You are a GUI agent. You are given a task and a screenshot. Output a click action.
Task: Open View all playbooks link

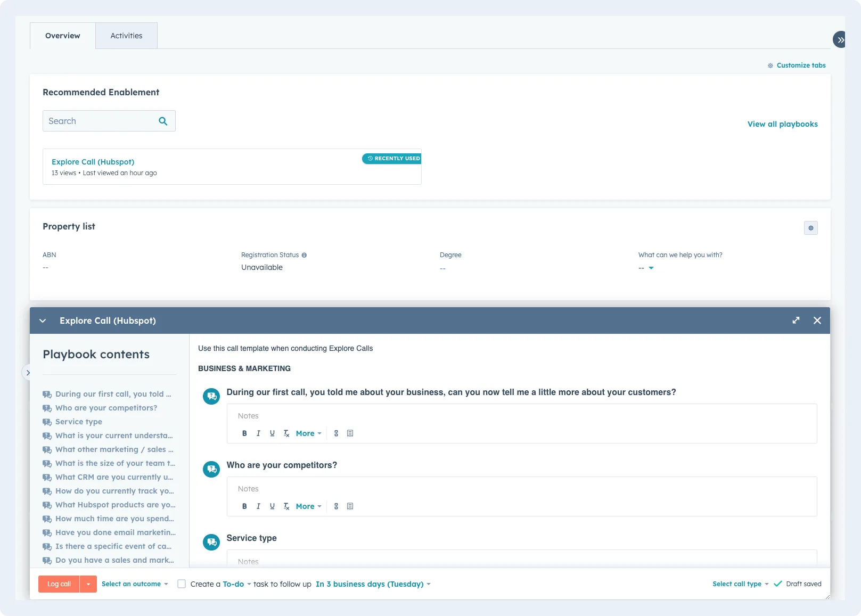(x=782, y=124)
